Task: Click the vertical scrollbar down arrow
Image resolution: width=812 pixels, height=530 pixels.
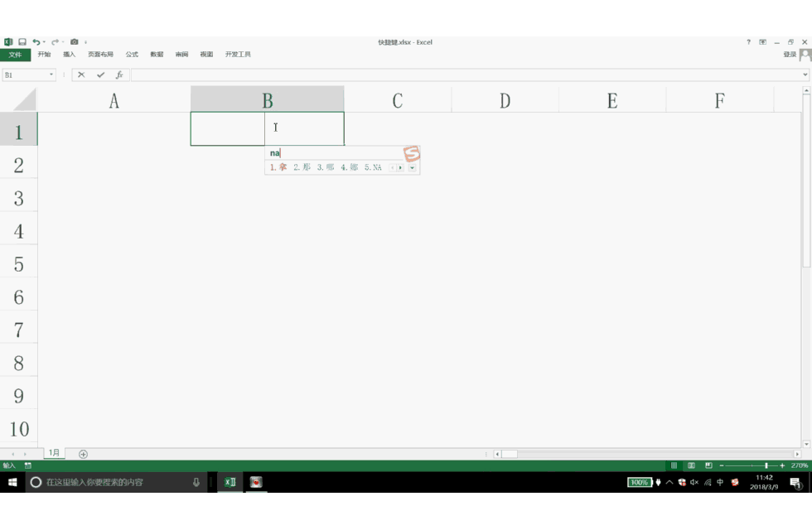Action: coord(806,444)
